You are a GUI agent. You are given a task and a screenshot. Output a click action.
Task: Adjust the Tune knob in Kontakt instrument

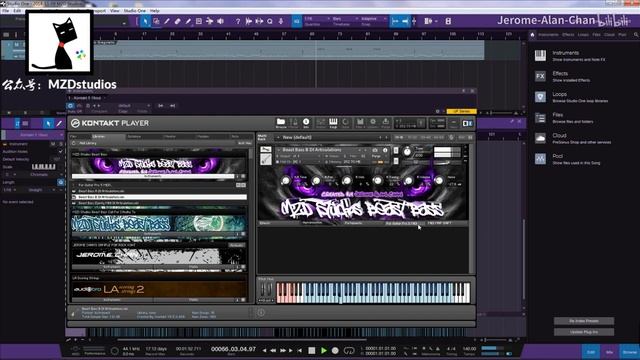pyautogui.click(x=407, y=152)
